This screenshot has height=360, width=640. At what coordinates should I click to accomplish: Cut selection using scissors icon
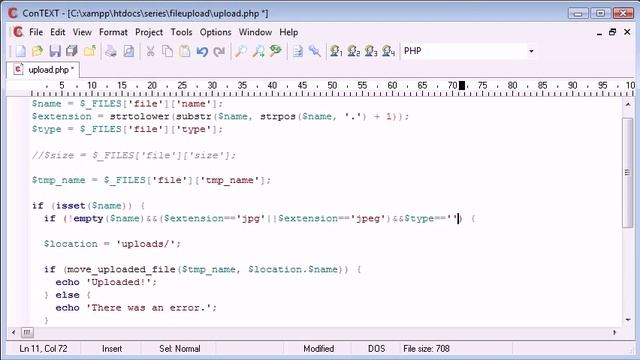pos(150,51)
